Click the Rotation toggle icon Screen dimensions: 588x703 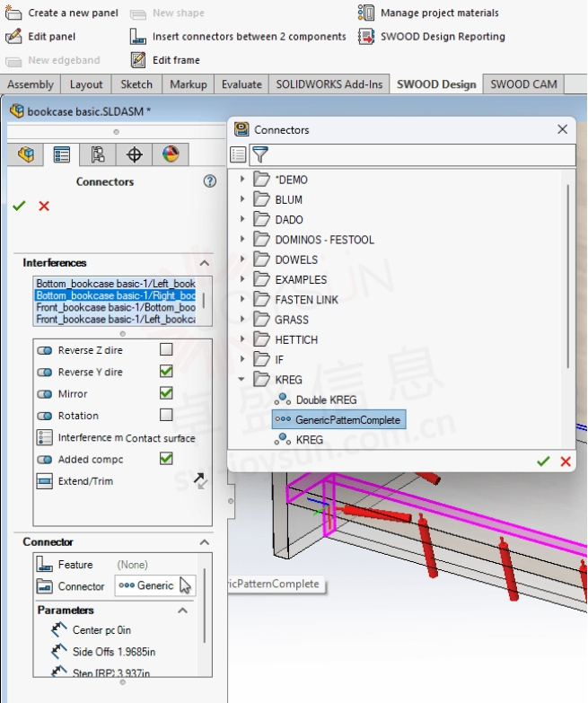pyautogui.click(x=44, y=416)
